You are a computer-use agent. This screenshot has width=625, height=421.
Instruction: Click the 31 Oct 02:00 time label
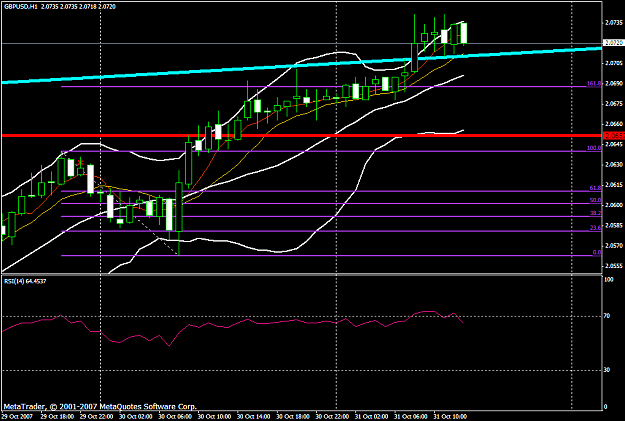click(x=371, y=417)
